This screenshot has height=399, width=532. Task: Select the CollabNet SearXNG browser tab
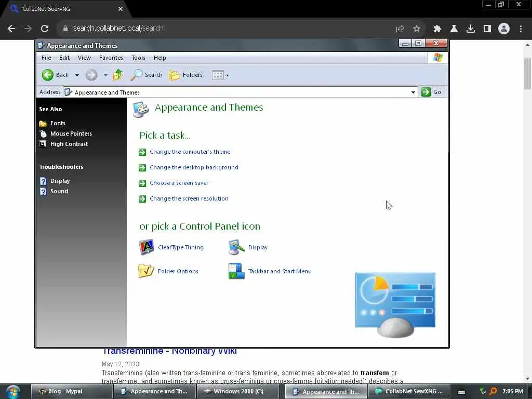(67, 9)
